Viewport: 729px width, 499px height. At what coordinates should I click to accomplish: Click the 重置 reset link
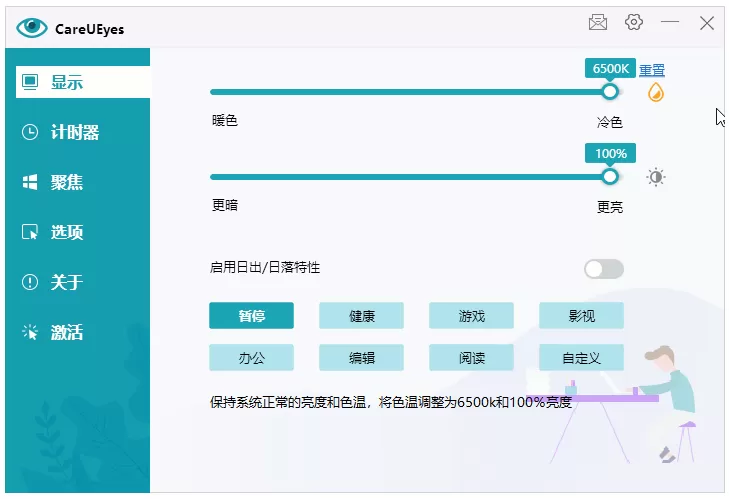click(651, 70)
